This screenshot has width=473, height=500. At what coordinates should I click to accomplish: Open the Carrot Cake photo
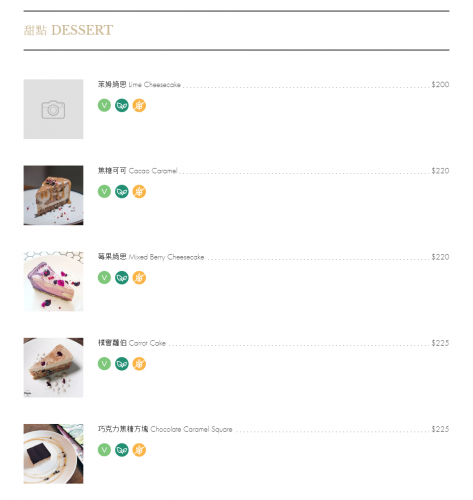click(x=53, y=368)
